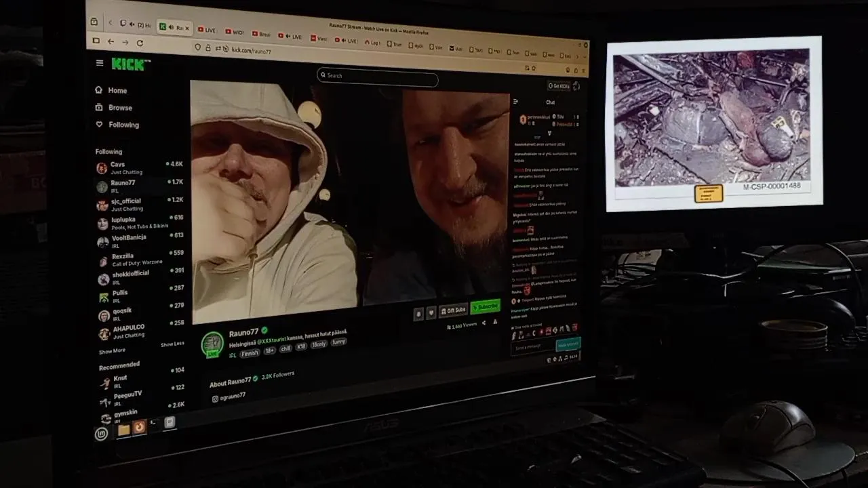Click the Kick search box
The width and height of the screenshot is (868, 488).
click(x=378, y=76)
